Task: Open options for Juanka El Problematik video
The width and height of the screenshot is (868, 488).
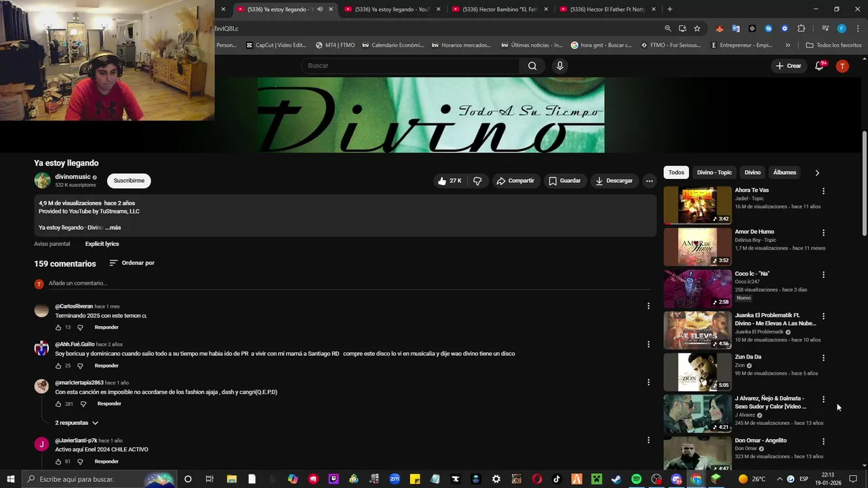Action: (823, 316)
